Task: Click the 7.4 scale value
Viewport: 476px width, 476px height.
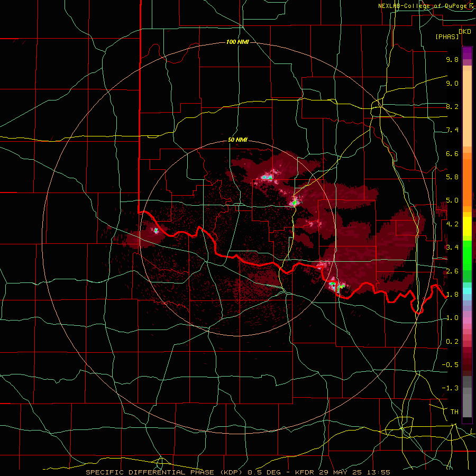Action: click(x=452, y=130)
